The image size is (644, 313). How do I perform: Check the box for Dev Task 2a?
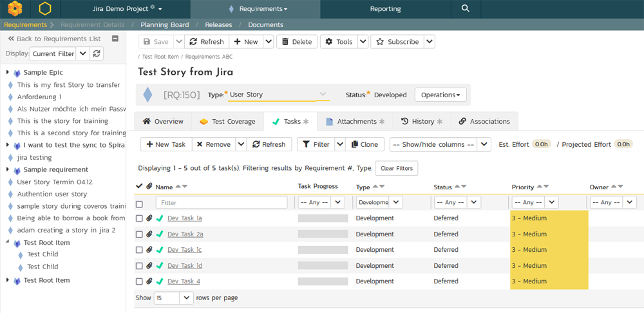[139, 234]
